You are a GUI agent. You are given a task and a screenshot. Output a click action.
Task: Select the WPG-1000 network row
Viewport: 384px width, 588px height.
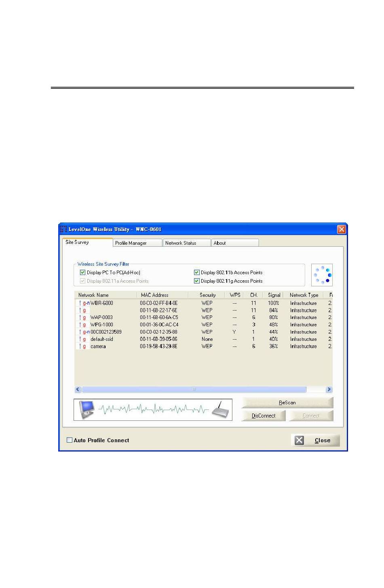coord(204,325)
